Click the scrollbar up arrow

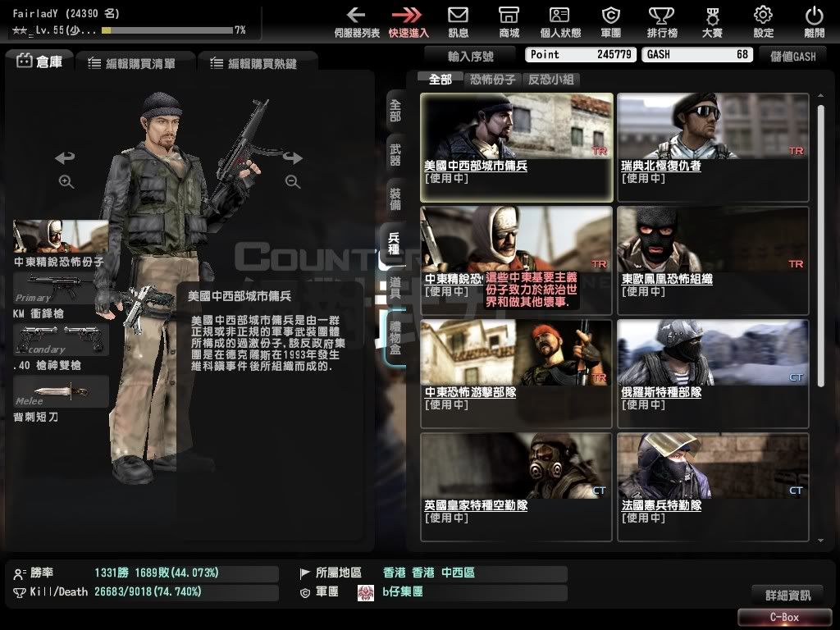pyautogui.click(x=820, y=95)
